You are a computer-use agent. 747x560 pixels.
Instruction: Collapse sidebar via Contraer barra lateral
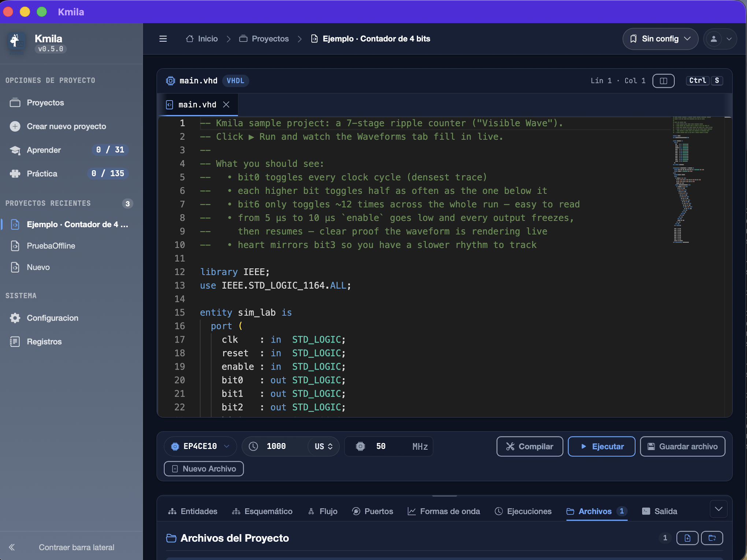(x=71, y=547)
